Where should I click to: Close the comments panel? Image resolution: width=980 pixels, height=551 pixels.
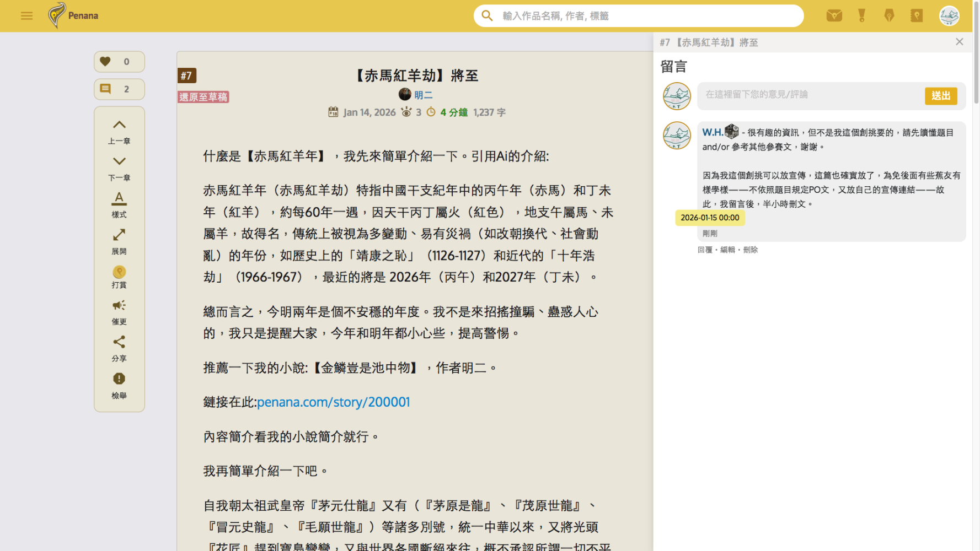tap(959, 42)
